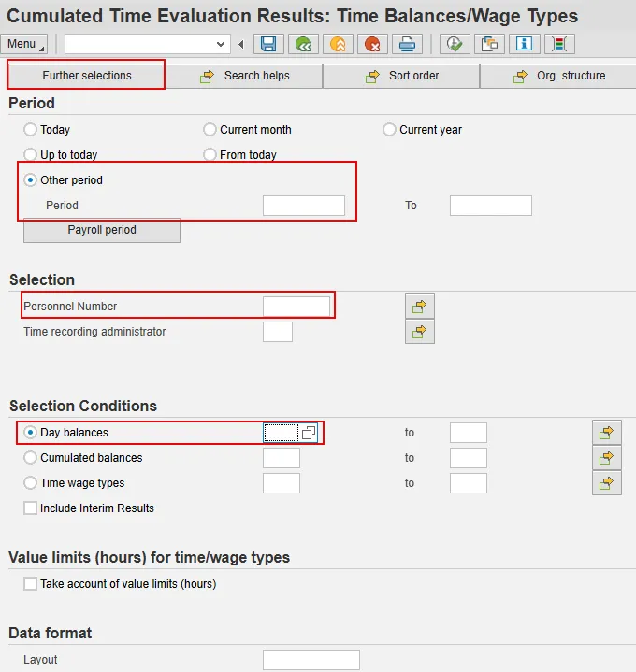This screenshot has height=672, width=636.
Task: Tick Take account of value limits checkbox
Action: (30, 584)
